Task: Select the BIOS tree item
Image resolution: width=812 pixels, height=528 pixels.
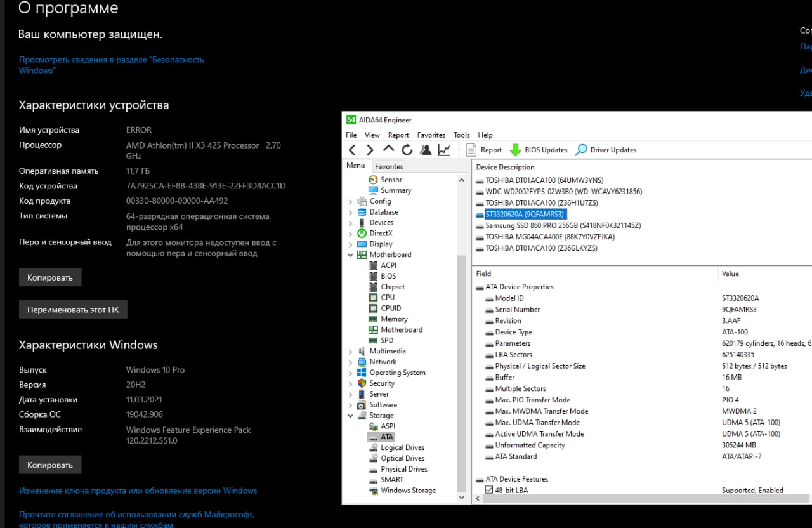Action: click(x=383, y=276)
